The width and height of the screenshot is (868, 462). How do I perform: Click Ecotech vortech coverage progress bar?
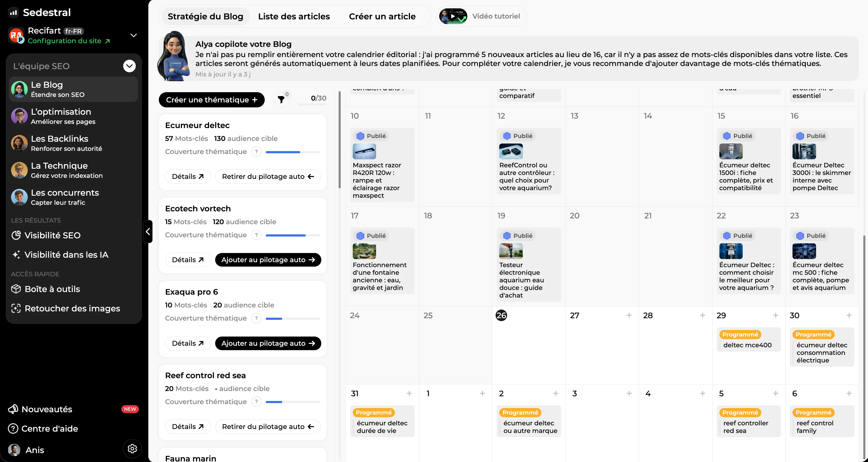point(293,235)
